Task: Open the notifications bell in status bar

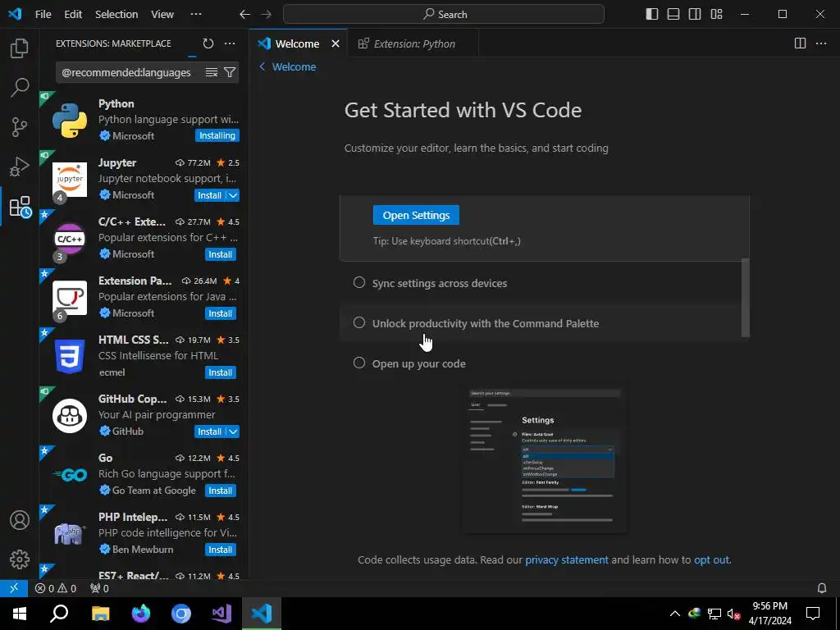Action: 822,588
